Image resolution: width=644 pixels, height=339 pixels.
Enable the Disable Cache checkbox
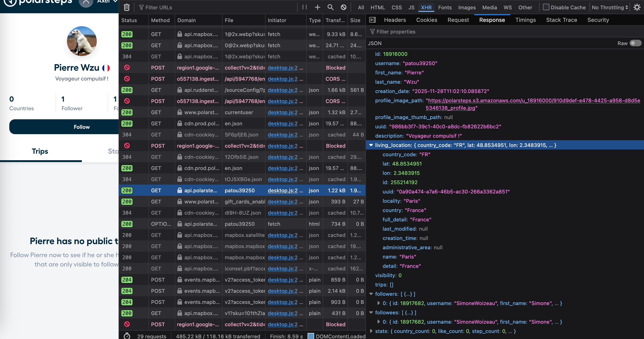point(546,7)
